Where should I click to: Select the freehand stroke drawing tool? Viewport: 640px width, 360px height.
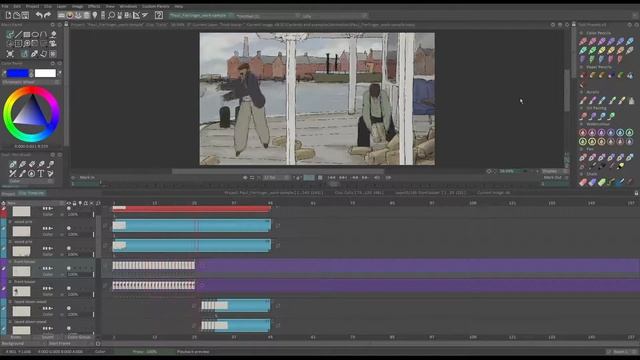pyautogui.click(x=10, y=34)
